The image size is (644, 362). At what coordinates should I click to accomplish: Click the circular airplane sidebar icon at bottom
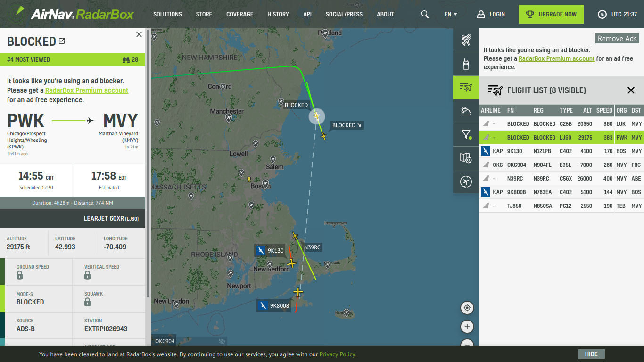click(x=466, y=181)
